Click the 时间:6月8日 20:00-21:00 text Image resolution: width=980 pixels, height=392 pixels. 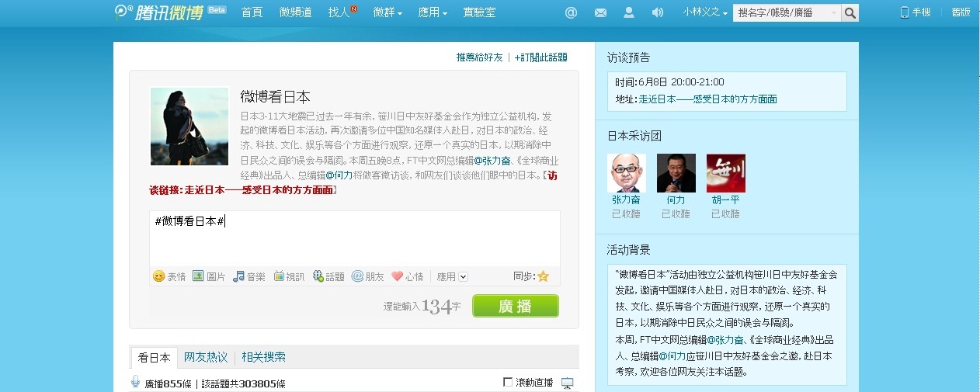(x=669, y=82)
